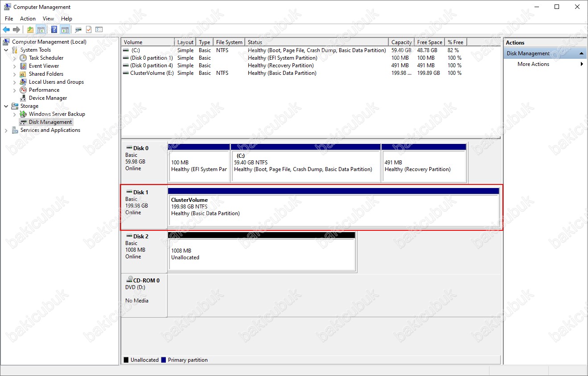Open the View menu
588x376 pixels.
[48, 19]
